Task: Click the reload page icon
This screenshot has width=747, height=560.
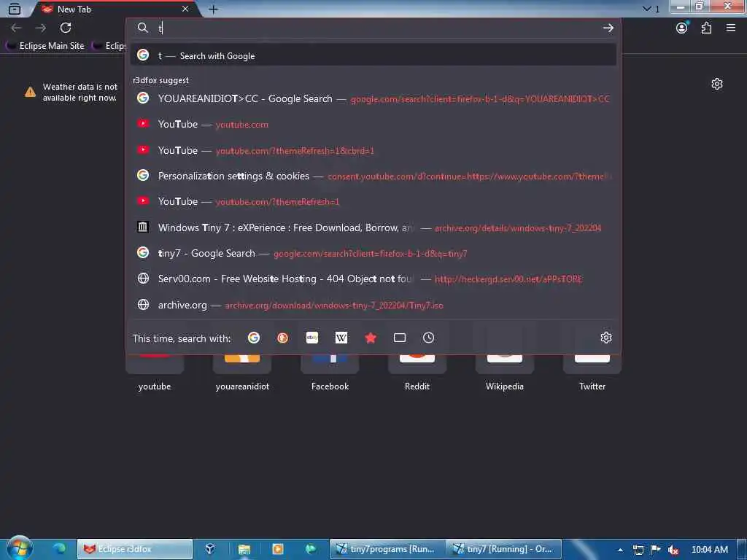Action: point(66,28)
